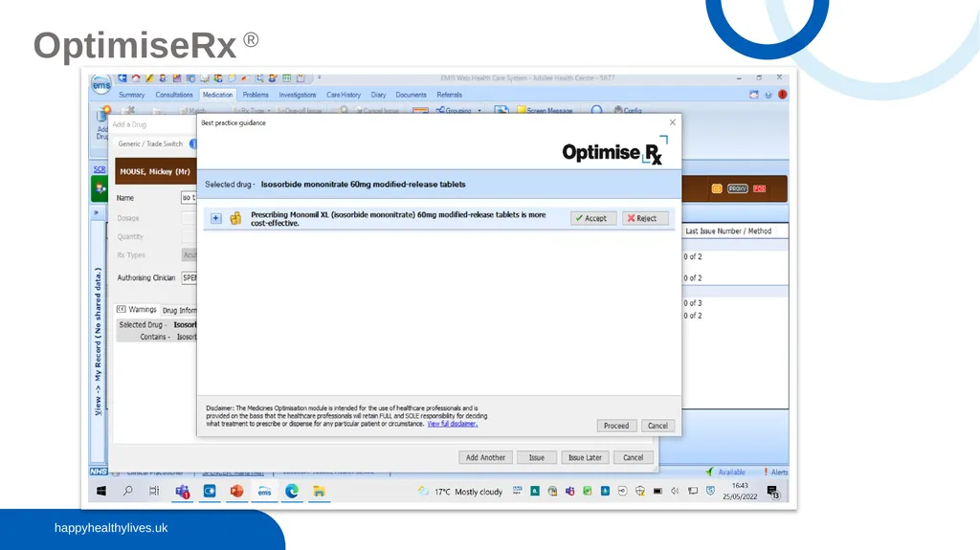Viewport: 980px width, 550px height.
Task: Click the volume speaker tray icon
Action: [675, 492]
